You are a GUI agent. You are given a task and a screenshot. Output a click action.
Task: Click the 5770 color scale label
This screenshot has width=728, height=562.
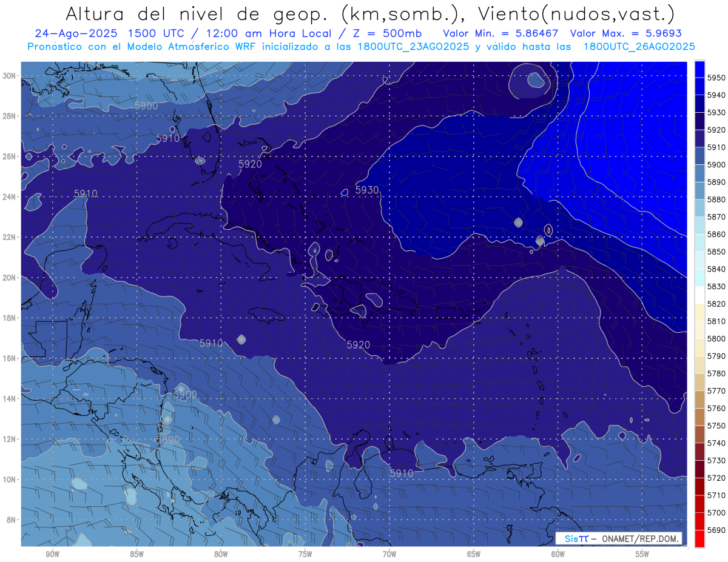pyautogui.click(x=716, y=390)
